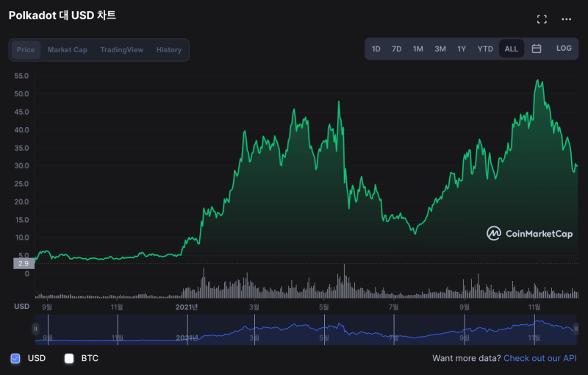Select the 1Y time range
Image resolution: width=588 pixels, height=375 pixels.
(x=462, y=49)
